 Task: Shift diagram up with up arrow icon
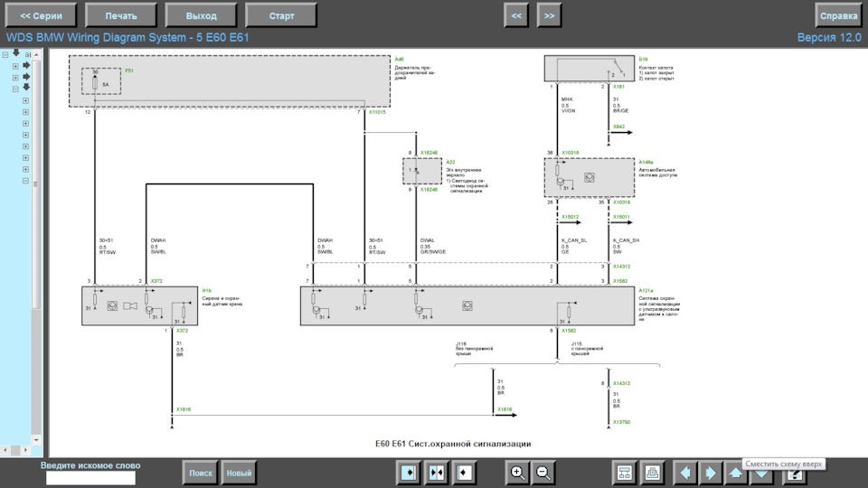pos(736,473)
